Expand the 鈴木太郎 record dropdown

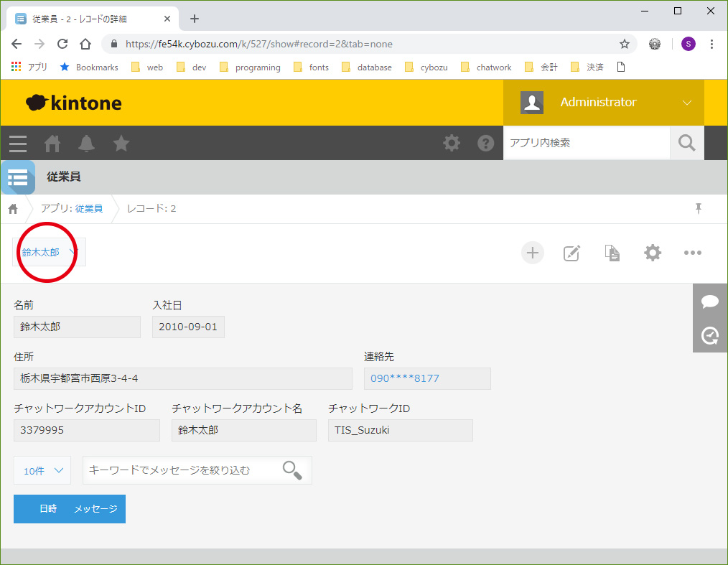(x=50, y=252)
